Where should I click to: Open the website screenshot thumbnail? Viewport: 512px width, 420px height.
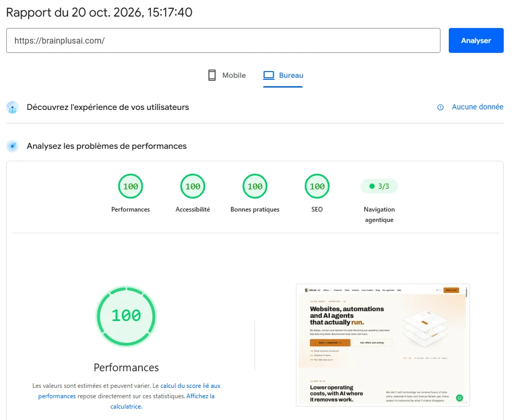[382, 345]
